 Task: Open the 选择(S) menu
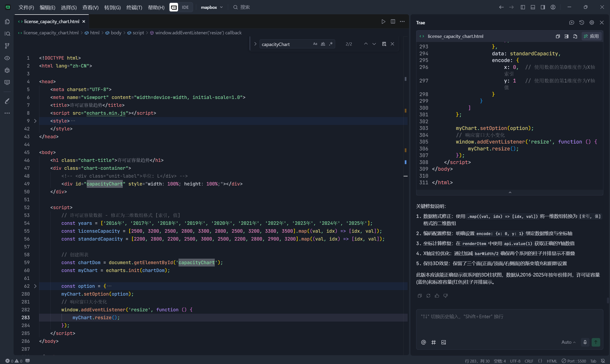coord(69,7)
